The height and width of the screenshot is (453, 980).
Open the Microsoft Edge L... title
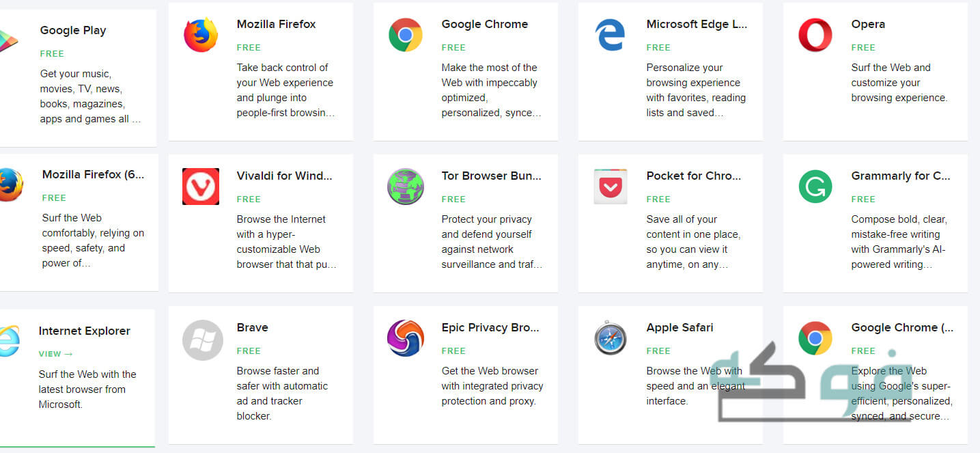point(697,24)
